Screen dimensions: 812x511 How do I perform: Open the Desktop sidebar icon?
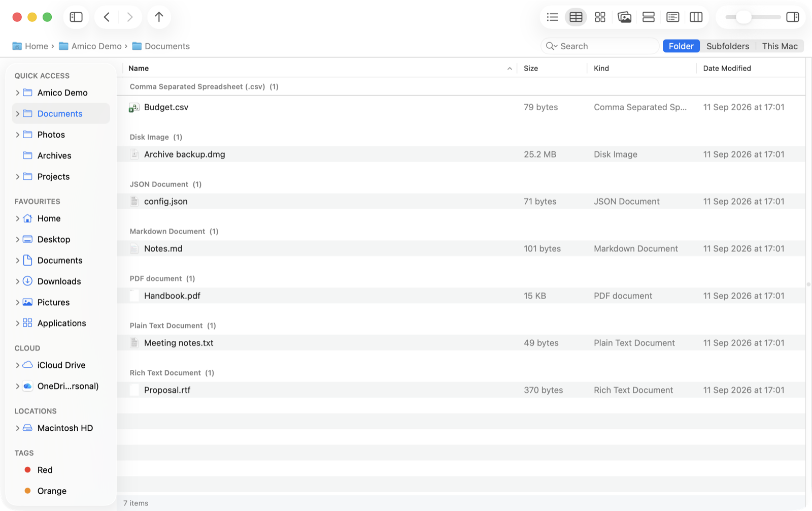(28, 239)
